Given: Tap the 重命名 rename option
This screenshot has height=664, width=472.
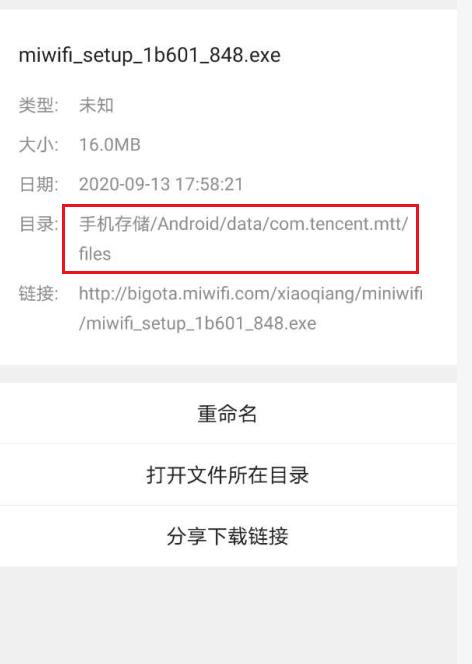Looking at the screenshot, I should 228,413.
